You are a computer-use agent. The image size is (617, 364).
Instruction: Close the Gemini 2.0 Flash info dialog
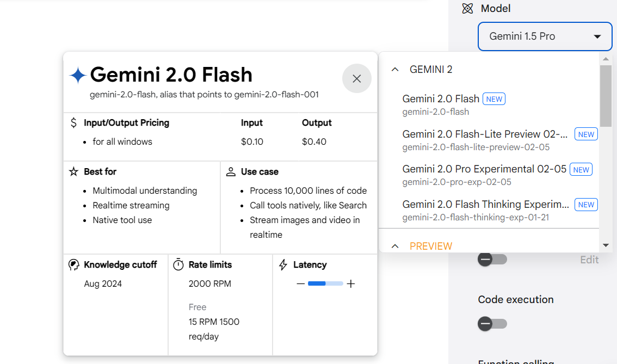(x=356, y=78)
